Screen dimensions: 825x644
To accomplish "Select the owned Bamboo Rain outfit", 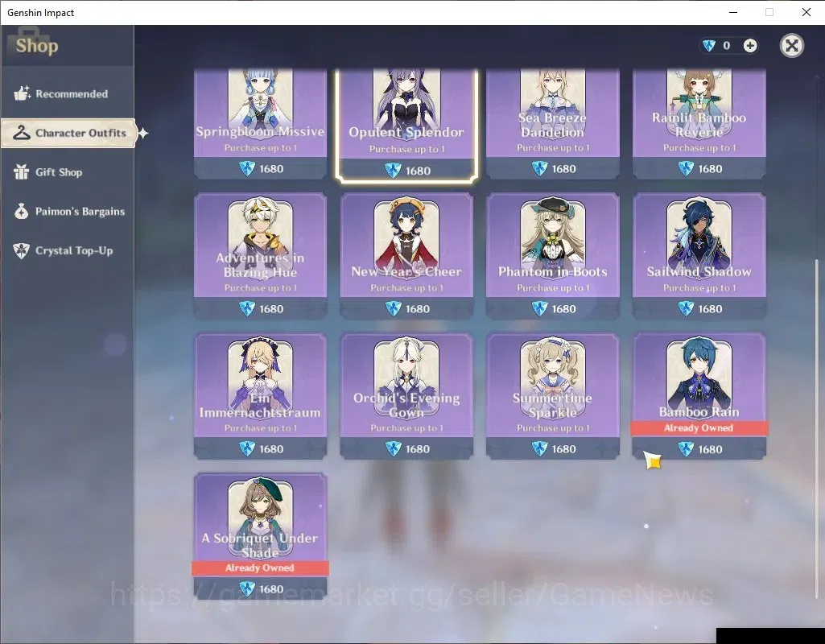I will 699,396.
